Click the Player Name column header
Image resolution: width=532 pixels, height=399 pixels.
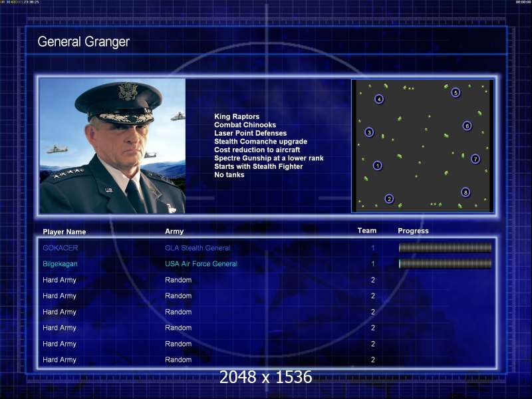pyautogui.click(x=64, y=231)
